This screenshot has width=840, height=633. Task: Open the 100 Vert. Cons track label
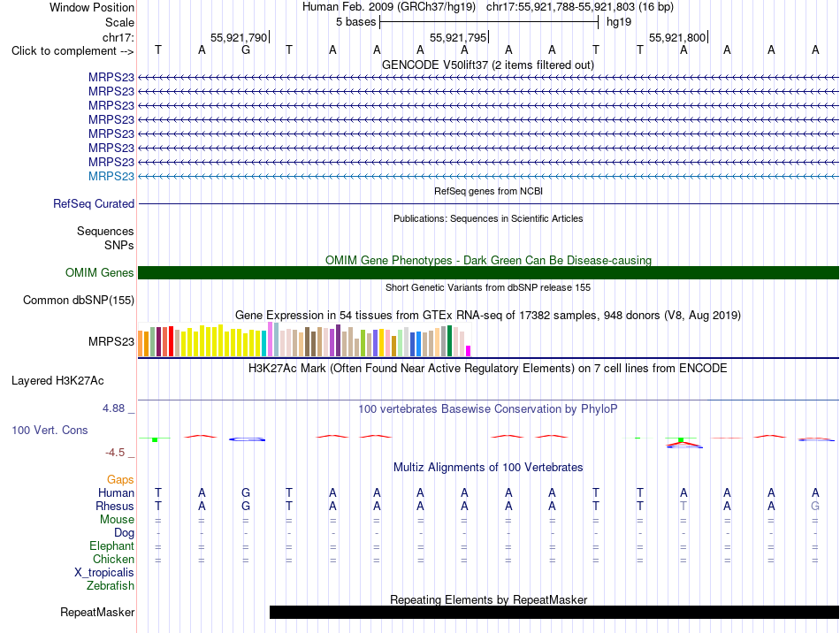[x=50, y=430]
